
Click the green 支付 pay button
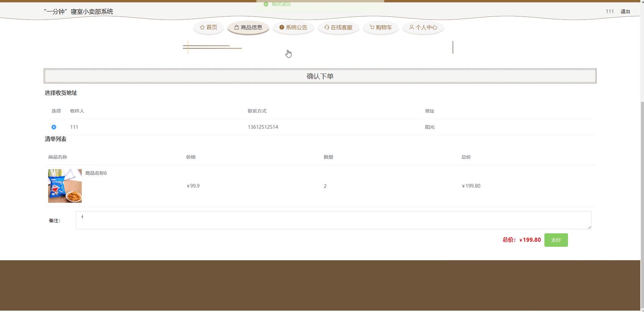point(556,240)
